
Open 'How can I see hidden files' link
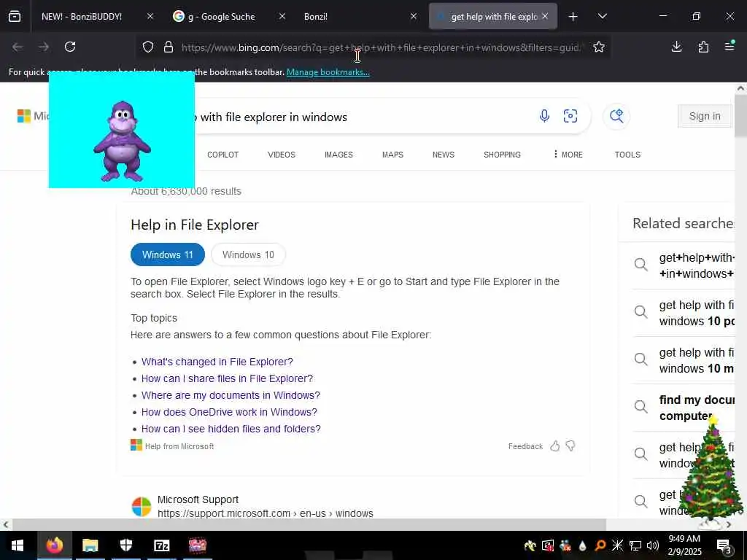pos(231,429)
